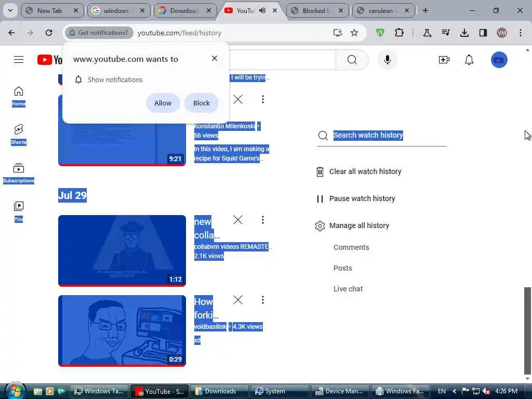The image size is (532, 399).
Task: Open the tab search dropdown chevron
Action: point(10,10)
